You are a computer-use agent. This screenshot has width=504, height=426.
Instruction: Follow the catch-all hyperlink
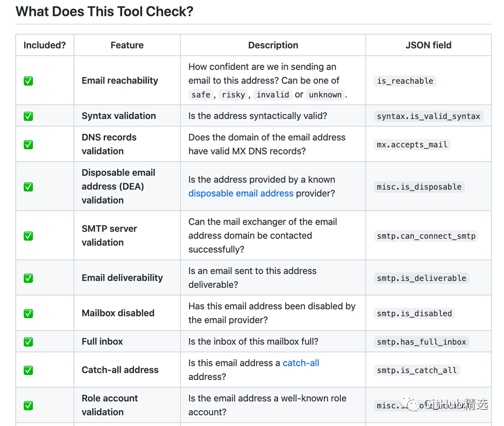tap(300, 363)
